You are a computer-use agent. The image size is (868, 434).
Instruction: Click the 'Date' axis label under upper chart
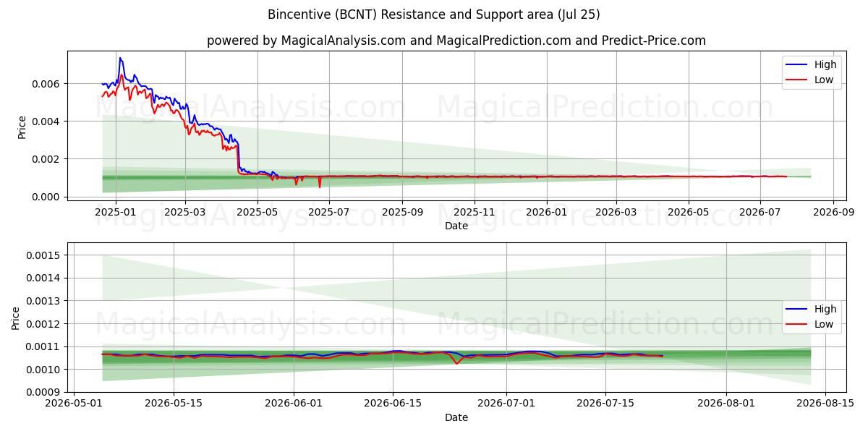pyautogui.click(x=456, y=226)
